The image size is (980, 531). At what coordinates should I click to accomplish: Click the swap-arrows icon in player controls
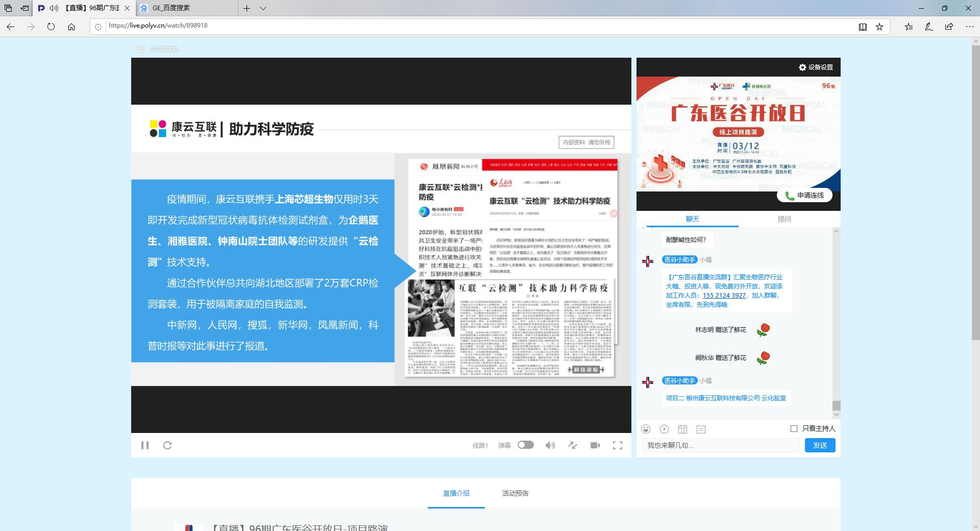point(573,445)
